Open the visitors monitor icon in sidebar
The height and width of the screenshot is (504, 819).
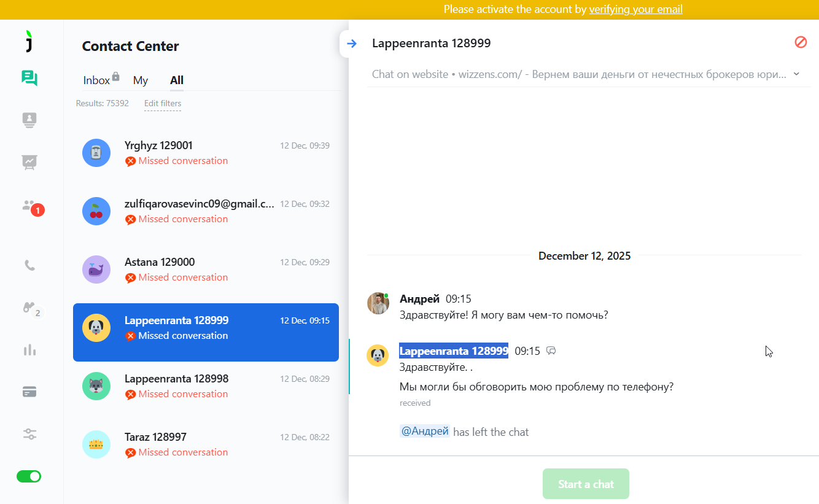point(29,120)
